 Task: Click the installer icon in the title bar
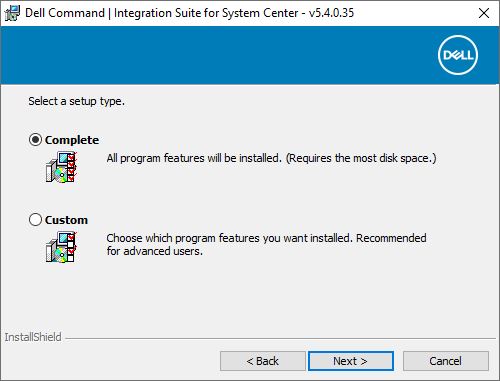coord(12,13)
